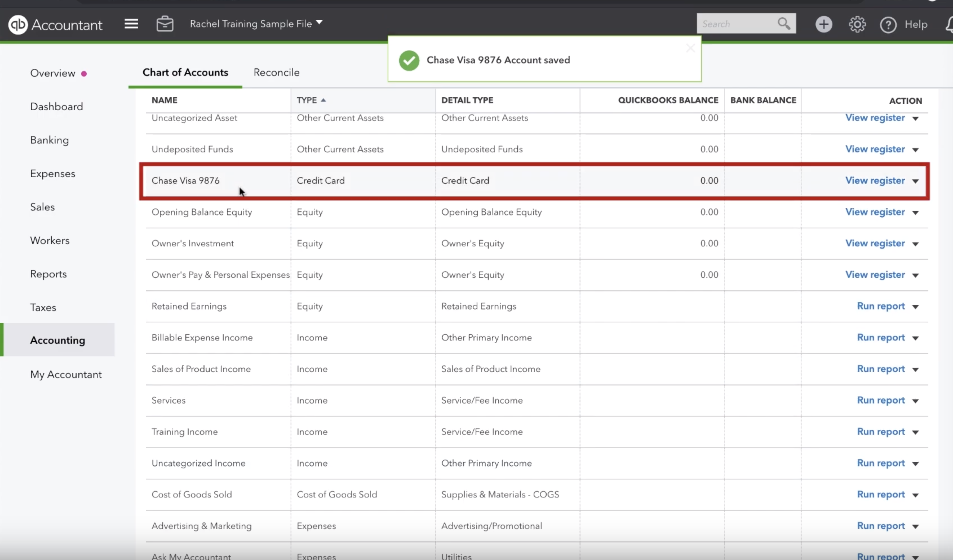Viewport: 953px width, 560px height.
Task: Expand action dropdown for Retained Earnings
Action: tap(915, 306)
